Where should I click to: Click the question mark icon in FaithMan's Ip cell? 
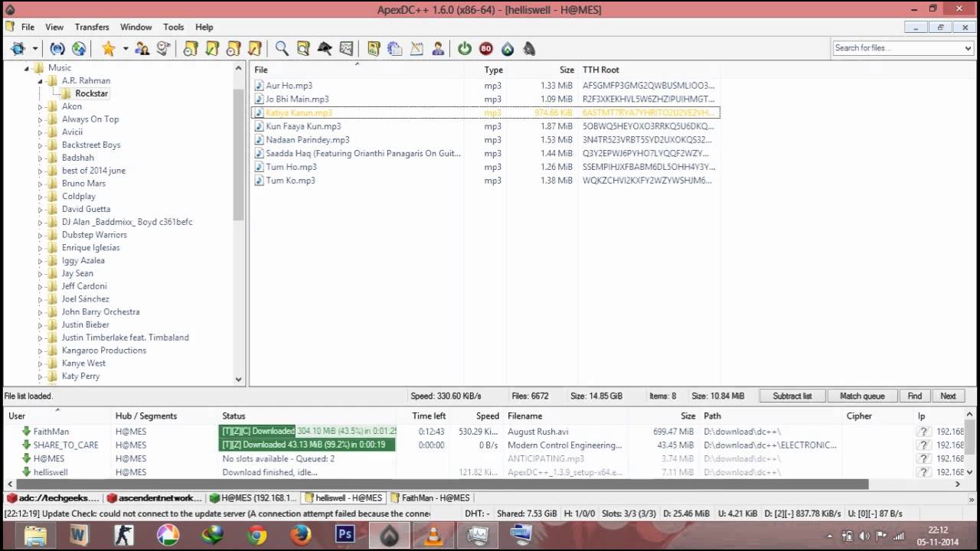tap(923, 432)
